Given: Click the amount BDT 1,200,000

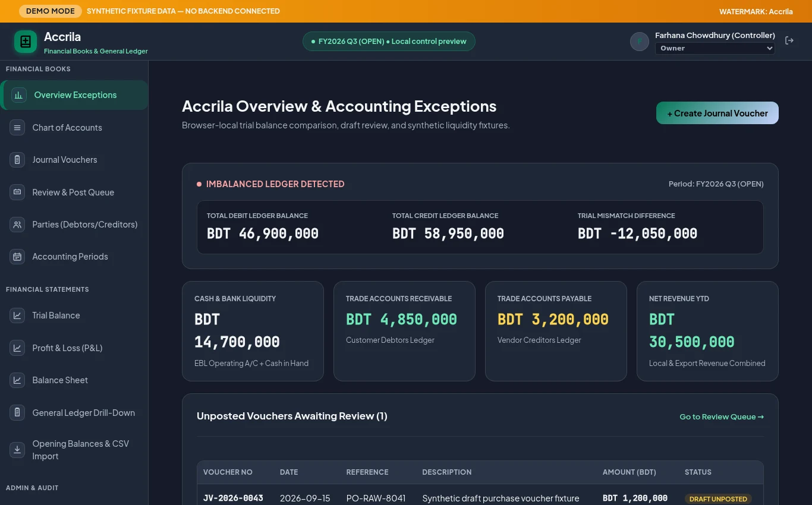Looking at the screenshot, I should pos(635,498).
